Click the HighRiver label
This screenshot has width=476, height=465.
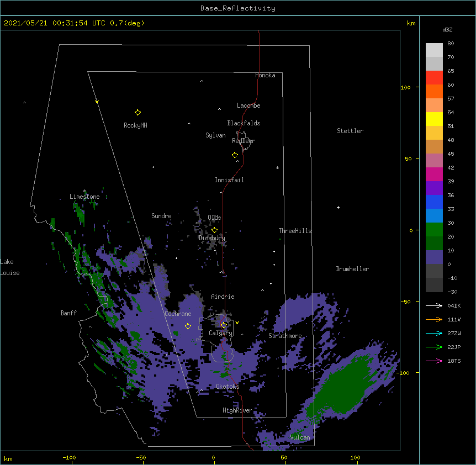(x=237, y=410)
